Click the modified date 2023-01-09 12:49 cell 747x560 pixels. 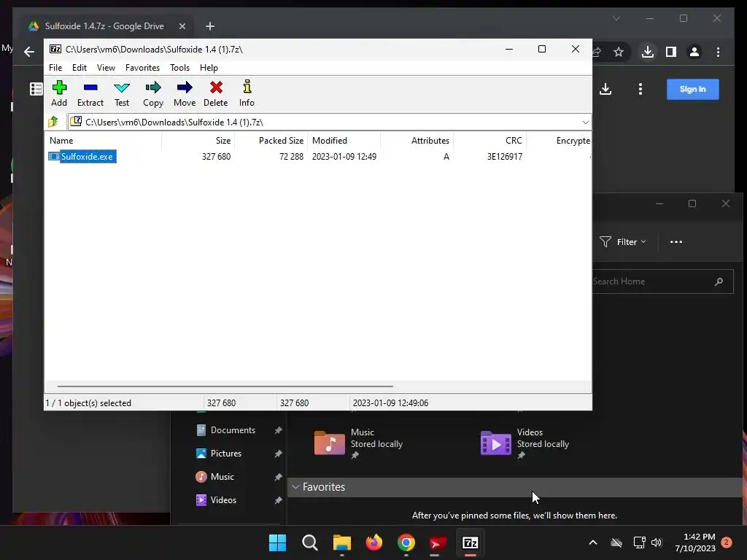tap(344, 157)
